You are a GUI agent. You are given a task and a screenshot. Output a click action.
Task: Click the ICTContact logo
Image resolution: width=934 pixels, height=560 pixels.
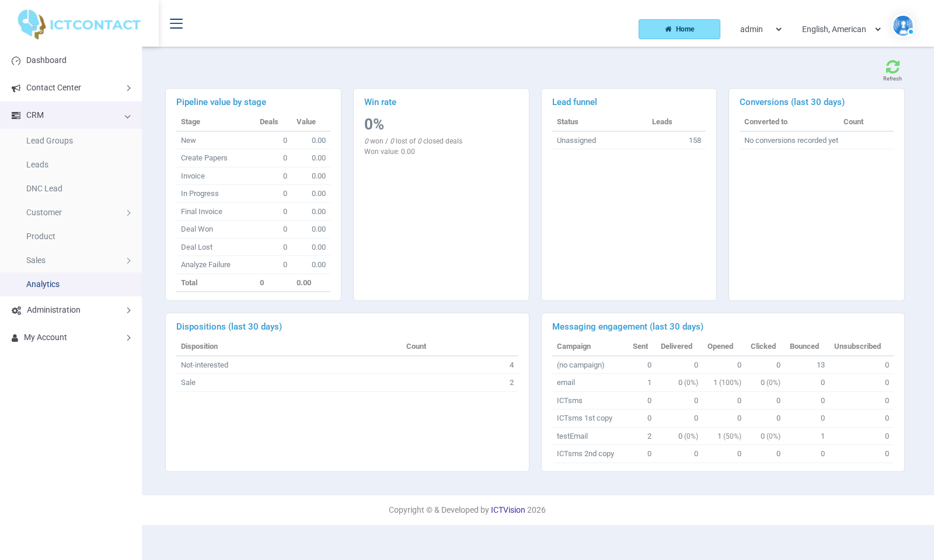[x=79, y=24]
